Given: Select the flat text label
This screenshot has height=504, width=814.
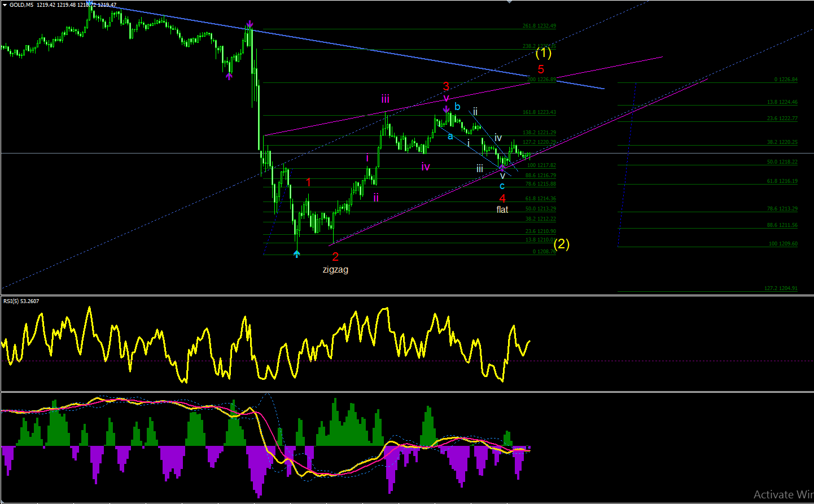Looking at the screenshot, I should tap(502, 209).
